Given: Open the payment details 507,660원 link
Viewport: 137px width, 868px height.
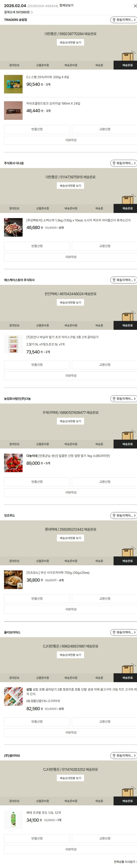Looking at the screenshot, I should 18,12.
